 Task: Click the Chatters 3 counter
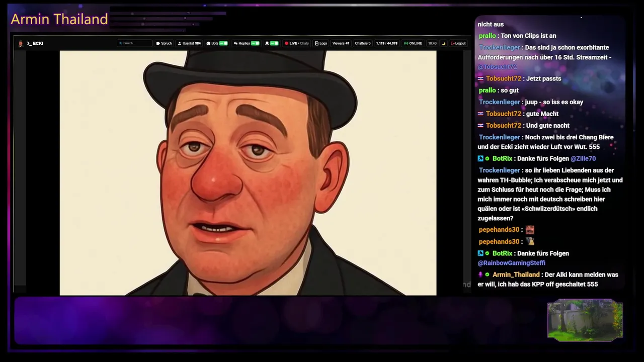[363, 43]
